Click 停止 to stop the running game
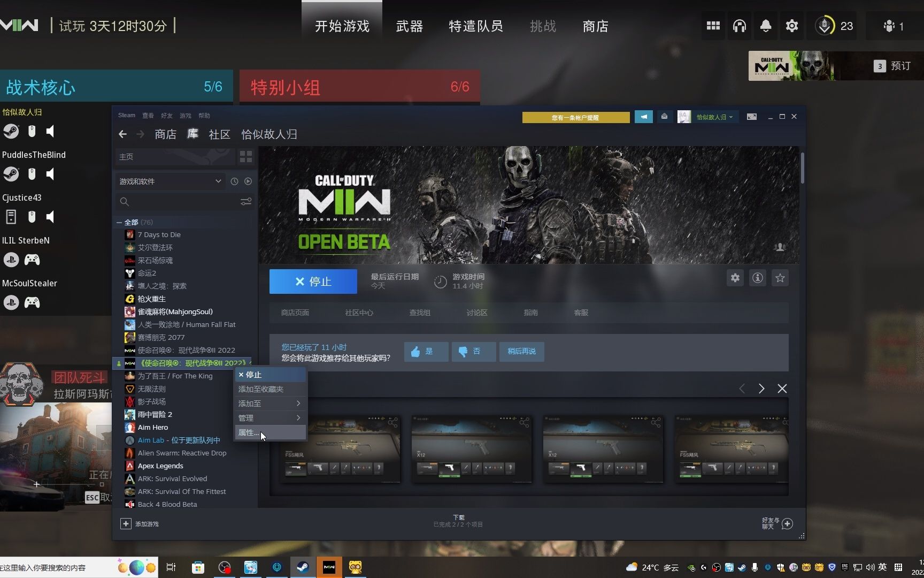The height and width of the screenshot is (578, 924). click(x=313, y=282)
